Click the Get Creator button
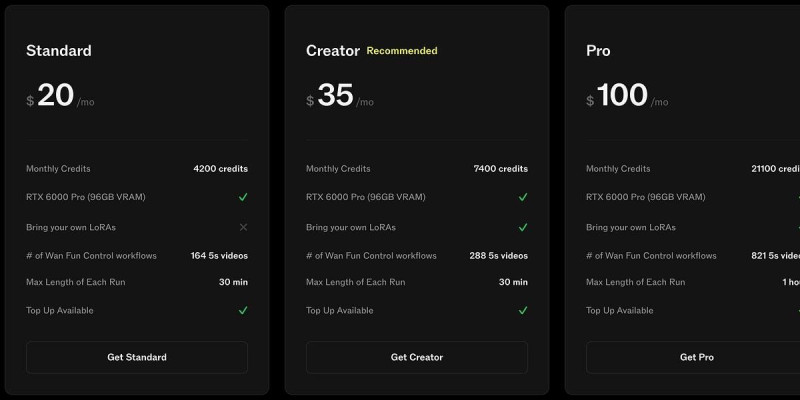The width and height of the screenshot is (800, 400). pos(417,357)
